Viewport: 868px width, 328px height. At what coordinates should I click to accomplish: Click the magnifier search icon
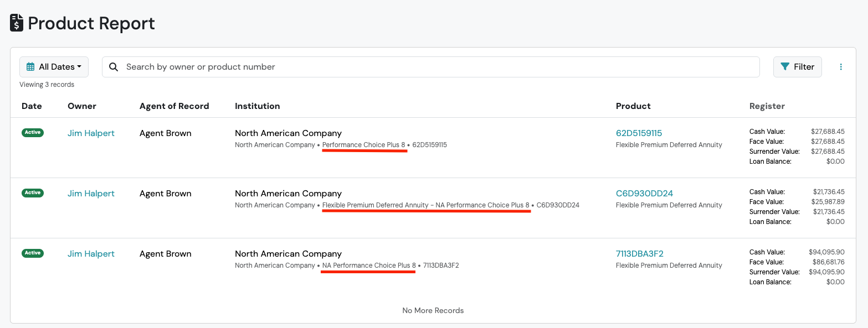114,67
